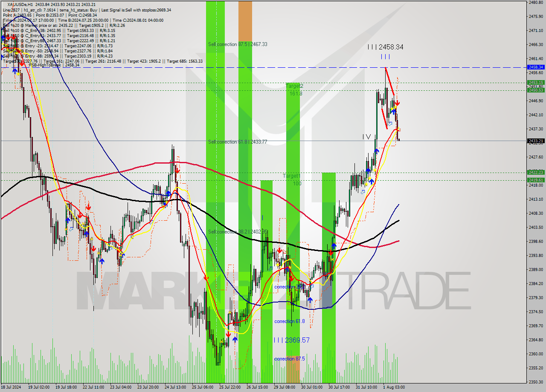
Task: Click the 'Target2' label on the chart
Action: pos(294,86)
